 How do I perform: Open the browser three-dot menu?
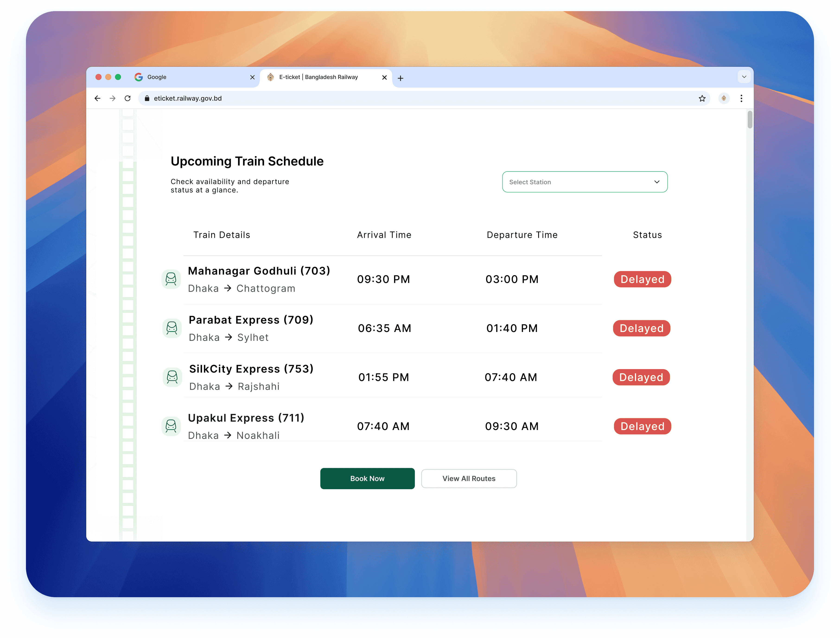pos(741,98)
